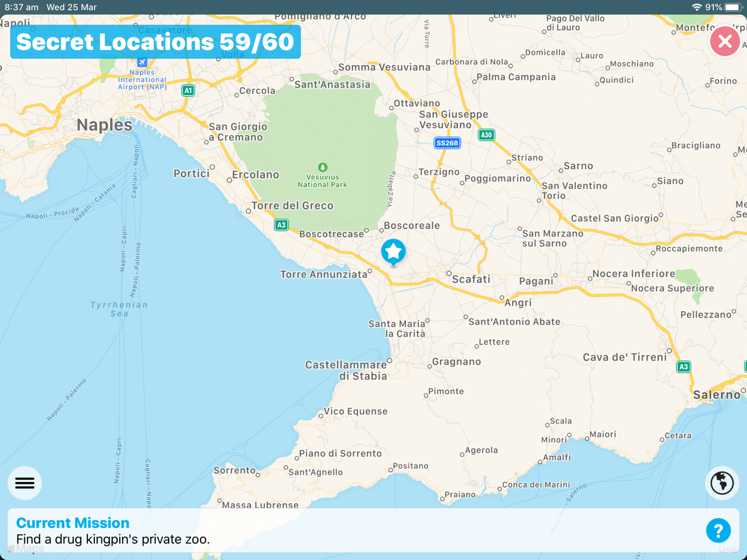This screenshot has height=560, width=747.
Task: Tap the SS268 road shield
Action: pyautogui.click(x=447, y=143)
